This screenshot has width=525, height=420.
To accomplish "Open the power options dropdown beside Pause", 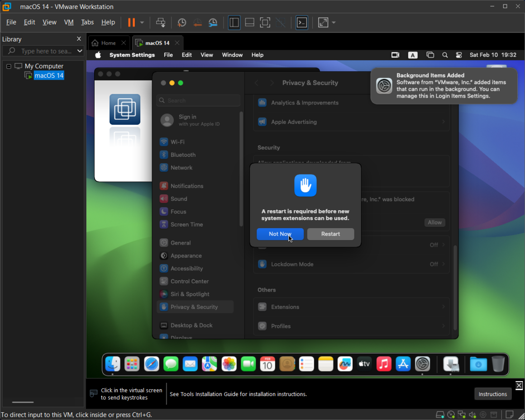I will [x=142, y=23].
